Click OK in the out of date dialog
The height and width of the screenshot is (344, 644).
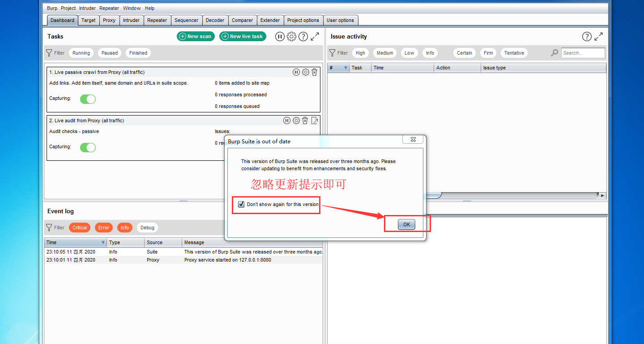click(x=406, y=224)
